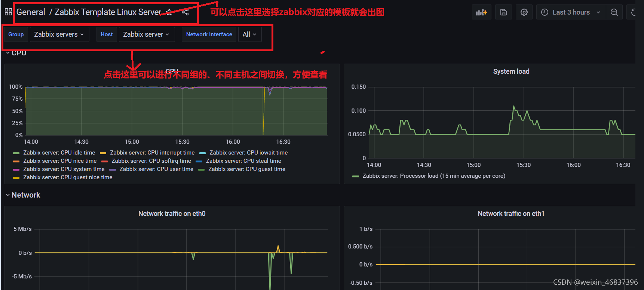Open Network traffic on eth0 panel menu
The height and width of the screenshot is (290, 644).
[x=172, y=214]
